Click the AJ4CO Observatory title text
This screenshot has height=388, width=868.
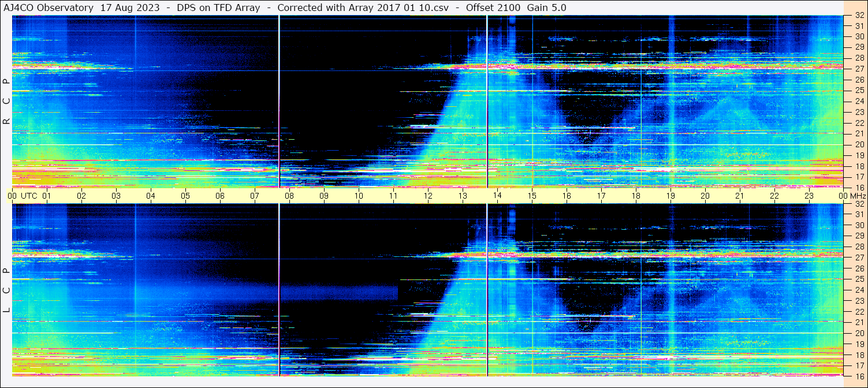click(x=49, y=8)
